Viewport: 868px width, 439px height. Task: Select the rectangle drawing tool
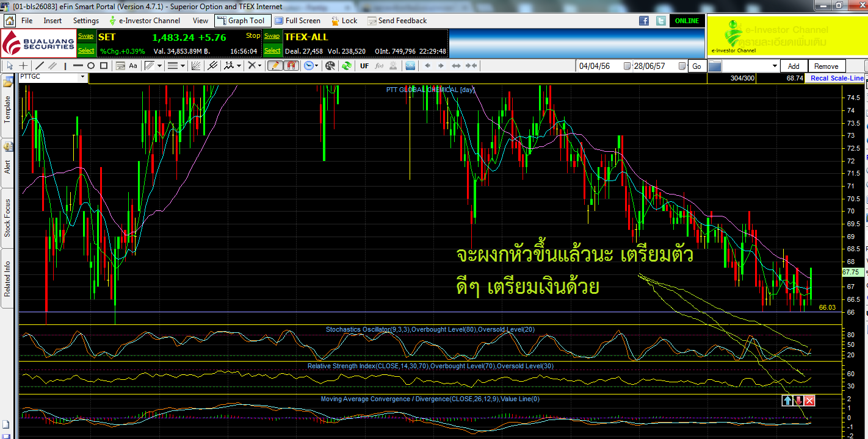104,66
